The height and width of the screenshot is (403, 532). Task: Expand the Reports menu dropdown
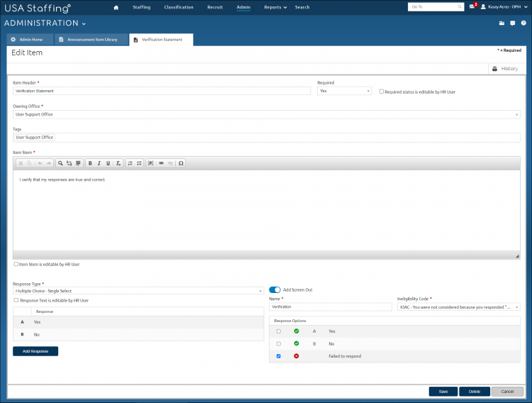[275, 7]
